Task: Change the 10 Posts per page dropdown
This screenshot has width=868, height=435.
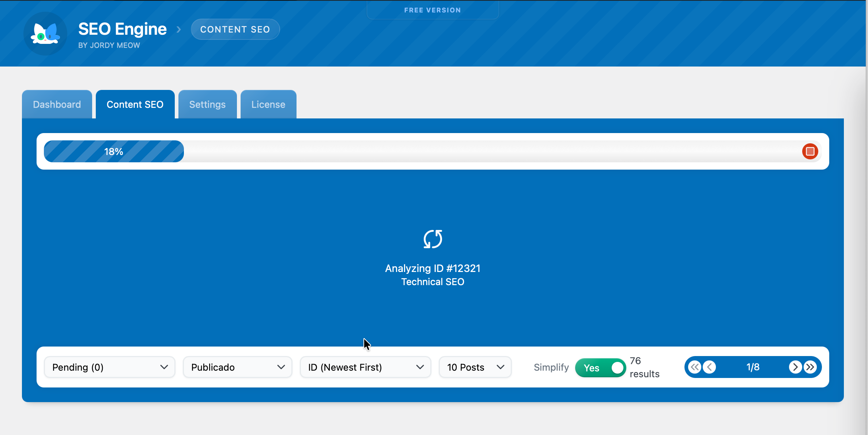Action: [475, 367]
